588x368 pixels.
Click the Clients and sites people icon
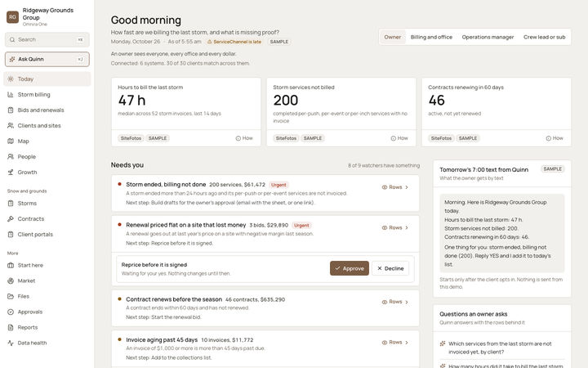click(11, 125)
